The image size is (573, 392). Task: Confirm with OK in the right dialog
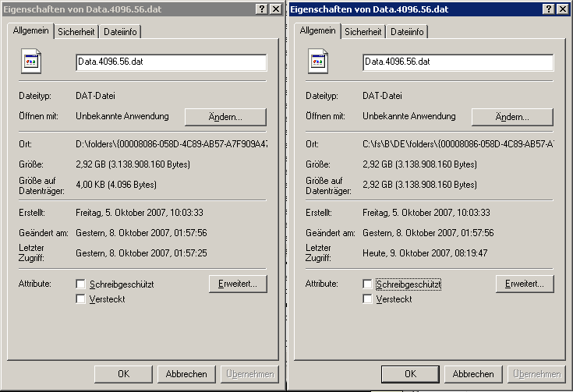(x=410, y=374)
